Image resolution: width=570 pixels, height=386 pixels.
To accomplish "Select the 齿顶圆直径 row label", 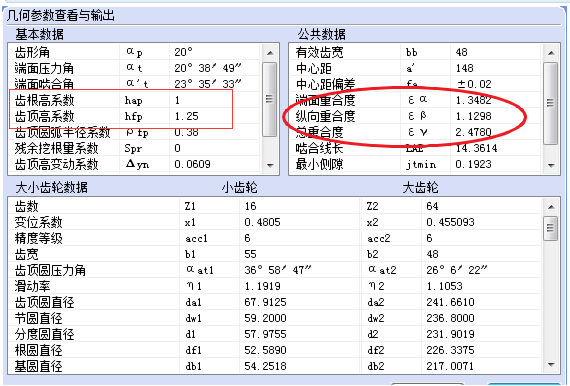I will [x=44, y=302].
